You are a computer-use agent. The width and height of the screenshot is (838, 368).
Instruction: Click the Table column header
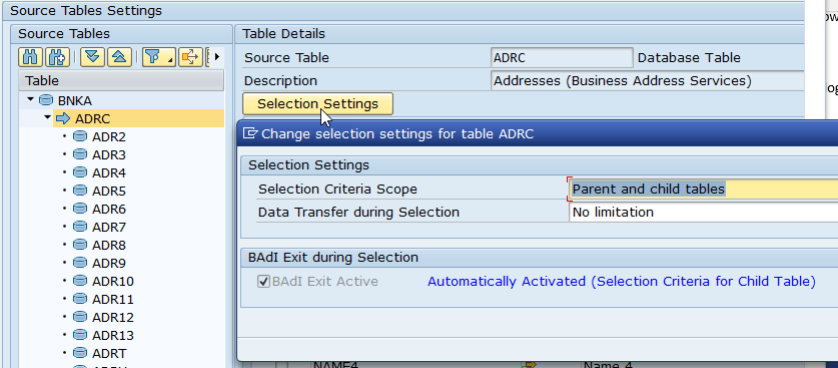point(121,81)
